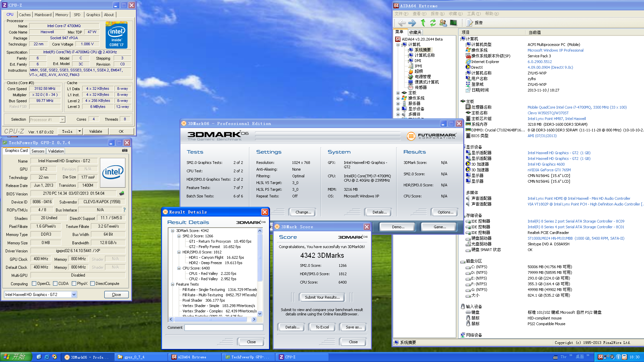Click Demo... button in 3DMark06
The image size is (644, 362).
point(398,227)
